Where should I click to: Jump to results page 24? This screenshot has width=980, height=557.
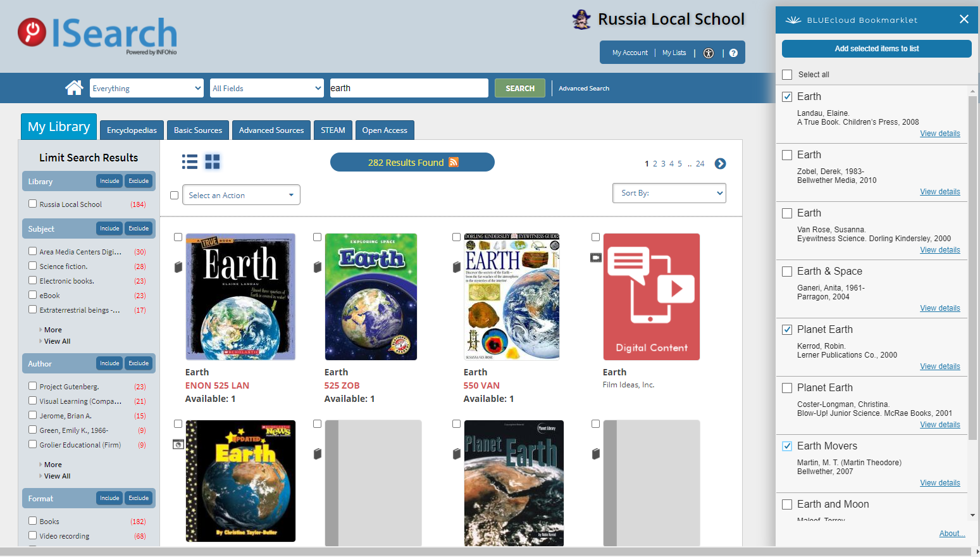[700, 164]
